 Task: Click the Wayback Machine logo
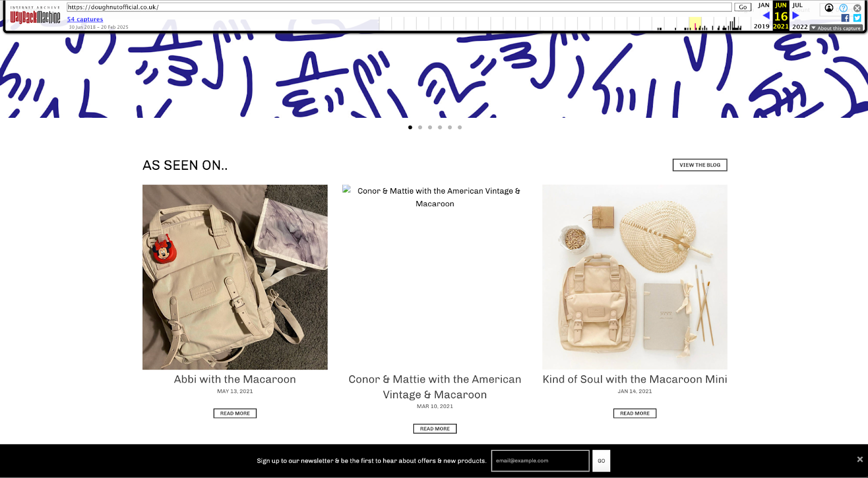click(x=35, y=16)
